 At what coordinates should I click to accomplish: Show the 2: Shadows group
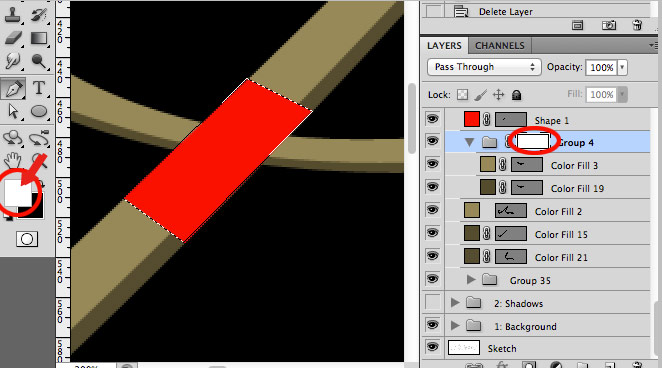[x=433, y=302]
